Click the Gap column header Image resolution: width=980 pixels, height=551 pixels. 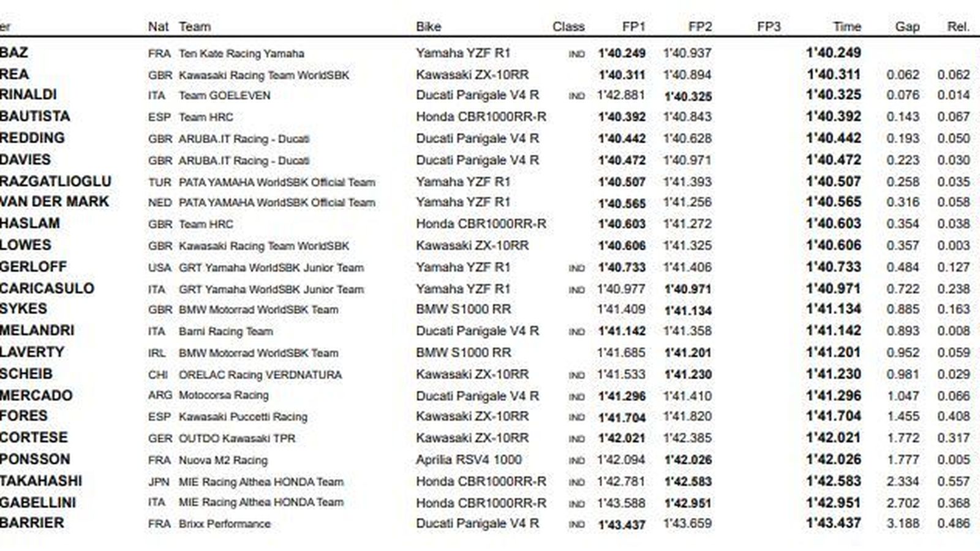pos(907,27)
